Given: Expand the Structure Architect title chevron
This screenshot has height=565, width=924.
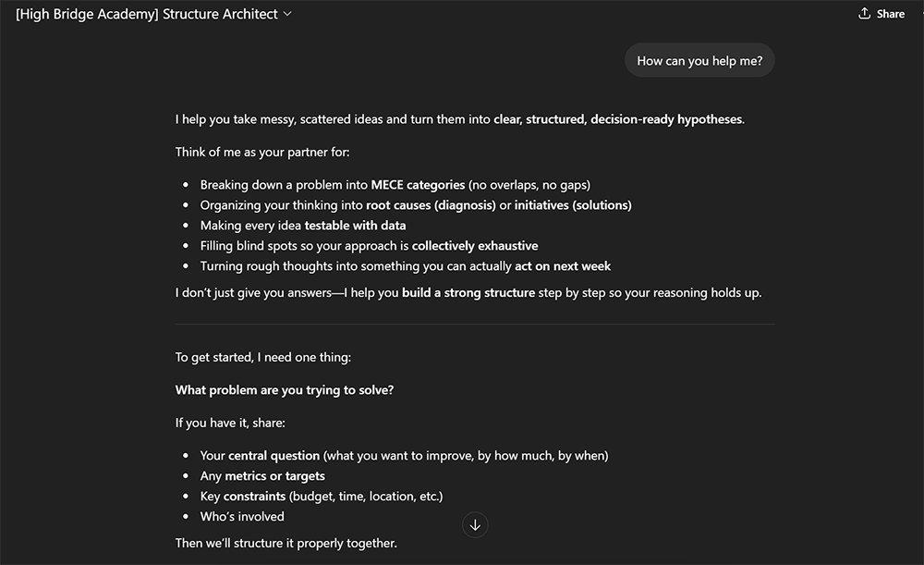Looking at the screenshot, I should 287,14.
